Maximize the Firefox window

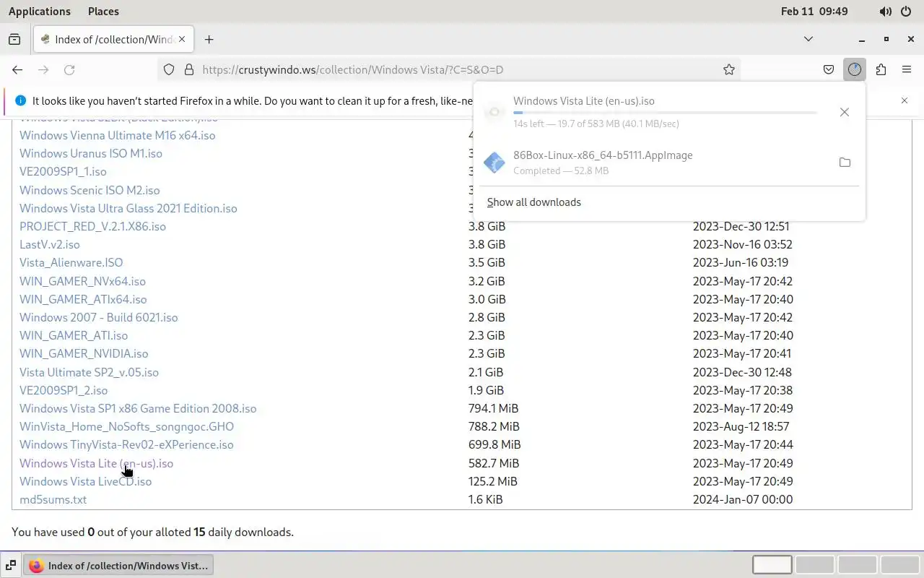coord(886,39)
